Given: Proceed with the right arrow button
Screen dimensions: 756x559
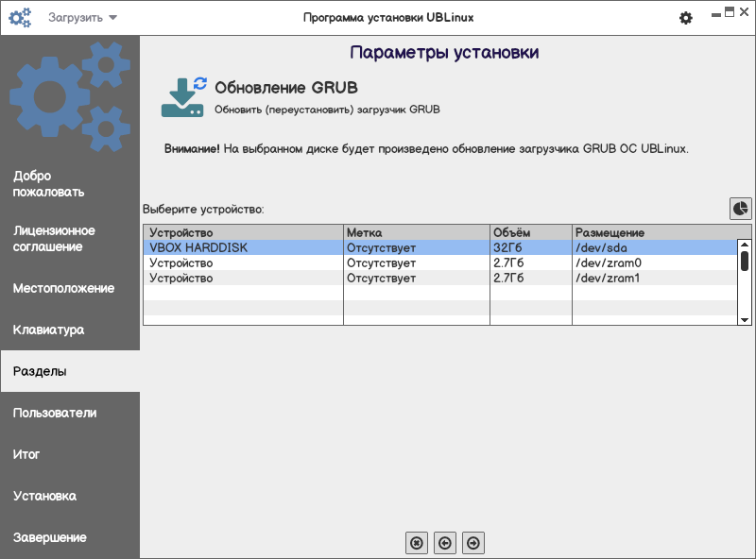Looking at the screenshot, I should [x=473, y=543].
